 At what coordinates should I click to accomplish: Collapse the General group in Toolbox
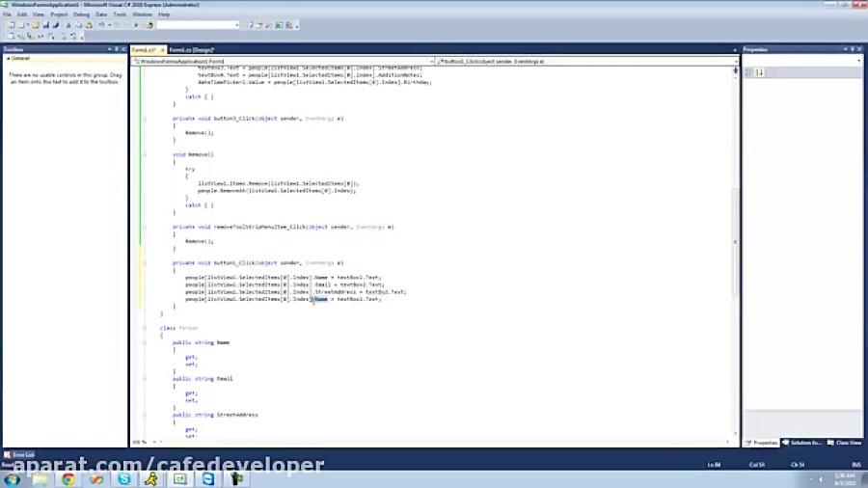[9, 58]
